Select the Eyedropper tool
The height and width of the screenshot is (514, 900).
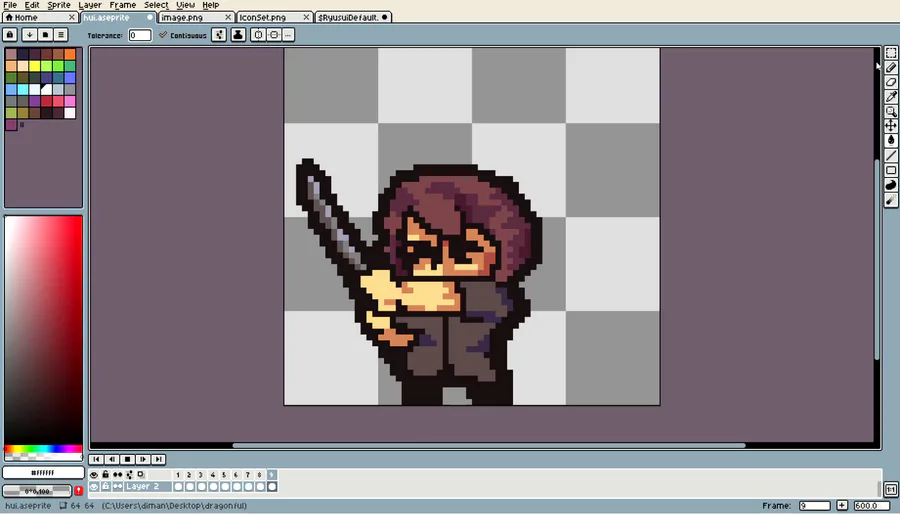(891, 97)
